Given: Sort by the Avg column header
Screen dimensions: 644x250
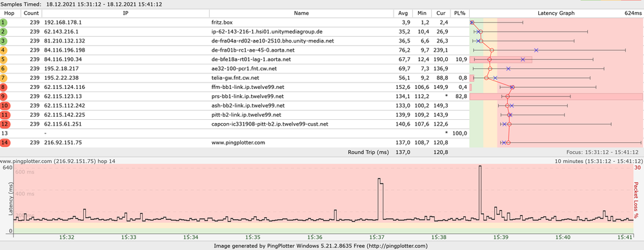Looking at the screenshot, I should 403,13.
